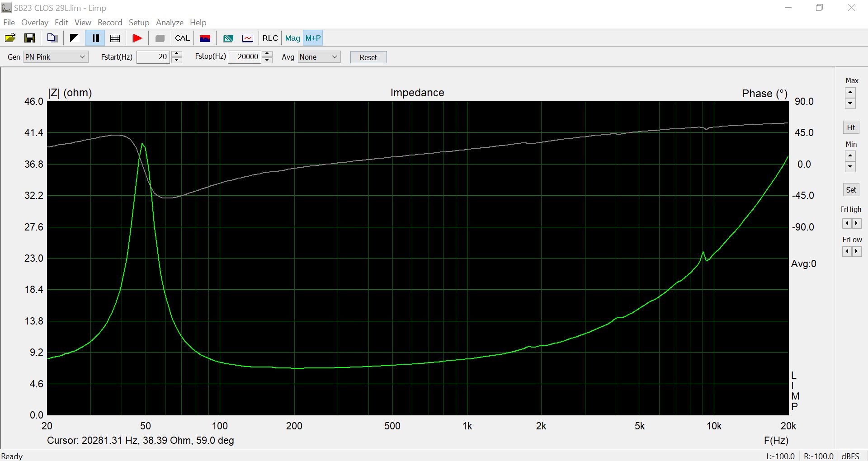868x461 pixels.
Task: Open the RLC impedance analysis tool
Action: click(x=269, y=38)
